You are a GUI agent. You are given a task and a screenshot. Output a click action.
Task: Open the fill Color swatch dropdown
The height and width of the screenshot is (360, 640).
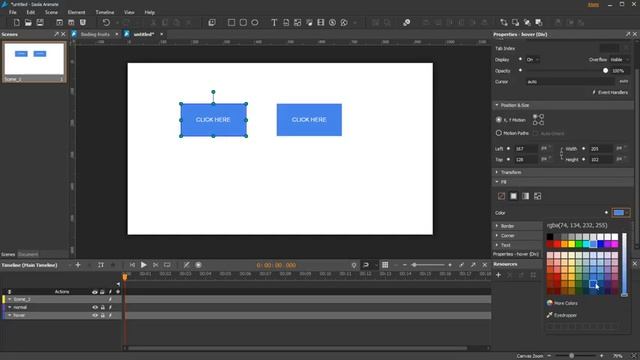(x=621, y=213)
